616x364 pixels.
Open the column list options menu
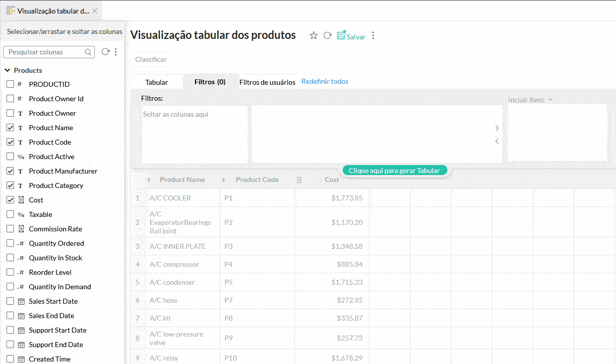[x=116, y=52]
